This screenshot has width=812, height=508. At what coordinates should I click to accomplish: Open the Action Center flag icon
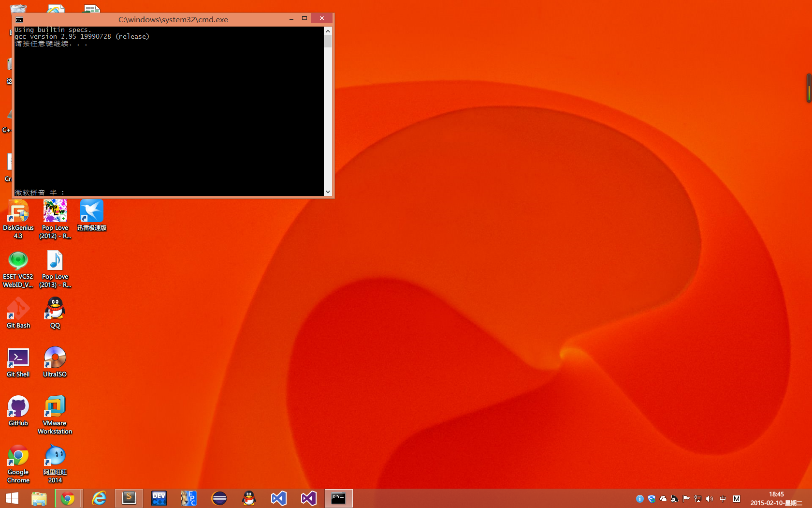(686, 499)
